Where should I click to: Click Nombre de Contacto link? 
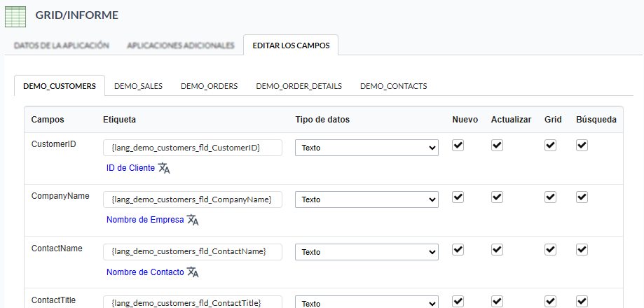pyautogui.click(x=145, y=272)
